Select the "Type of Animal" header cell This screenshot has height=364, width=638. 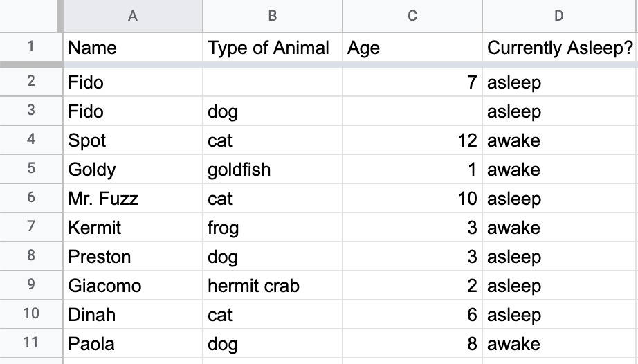(x=273, y=48)
